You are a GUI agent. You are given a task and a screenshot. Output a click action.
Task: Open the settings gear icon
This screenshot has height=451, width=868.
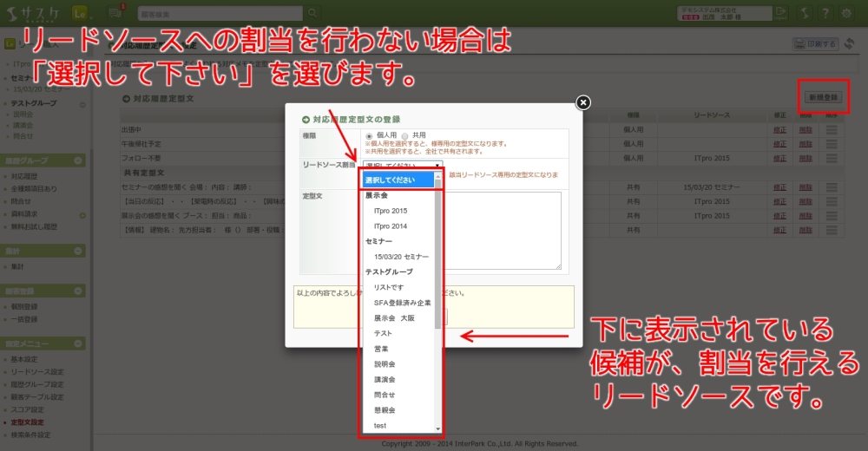pyautogui.click(x=846, y=13)
